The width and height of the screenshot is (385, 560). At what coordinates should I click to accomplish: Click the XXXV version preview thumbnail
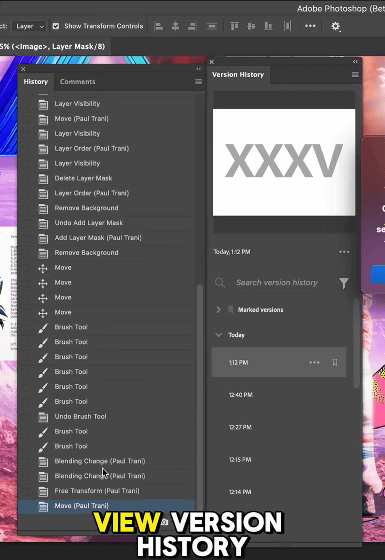click(284, 162)
